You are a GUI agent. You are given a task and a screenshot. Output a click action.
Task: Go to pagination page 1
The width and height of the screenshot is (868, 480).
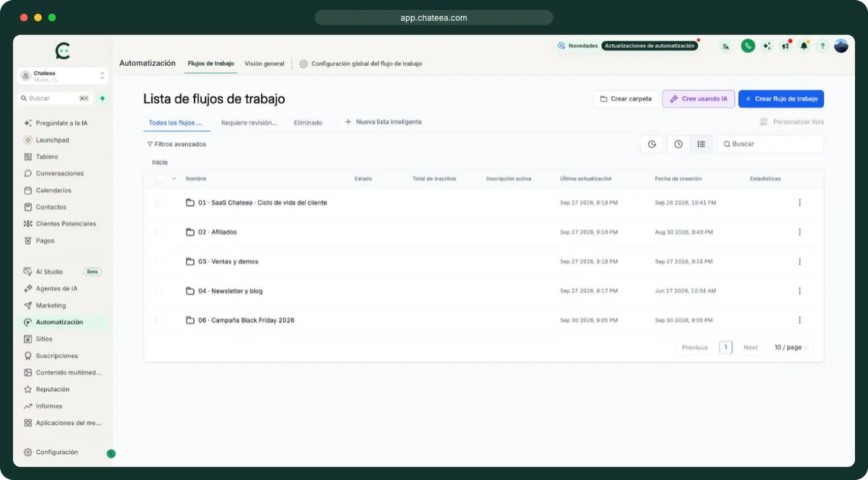pos(726,347)
